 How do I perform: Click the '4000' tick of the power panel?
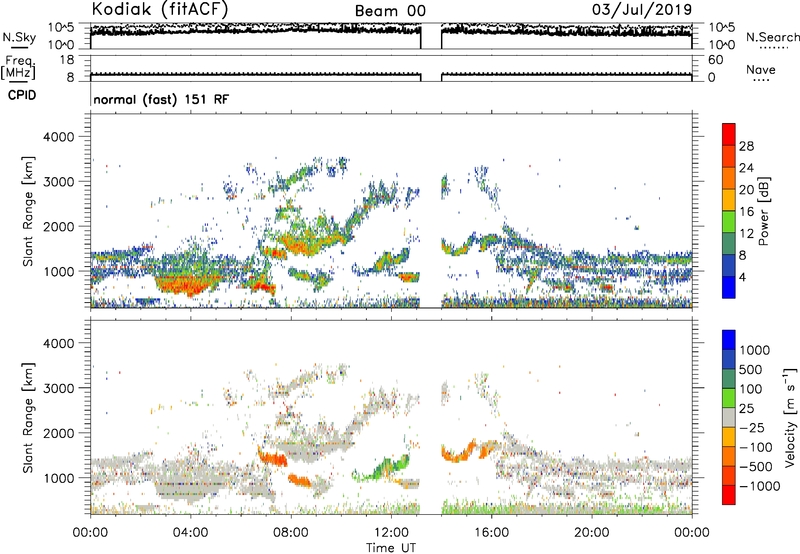59,137
